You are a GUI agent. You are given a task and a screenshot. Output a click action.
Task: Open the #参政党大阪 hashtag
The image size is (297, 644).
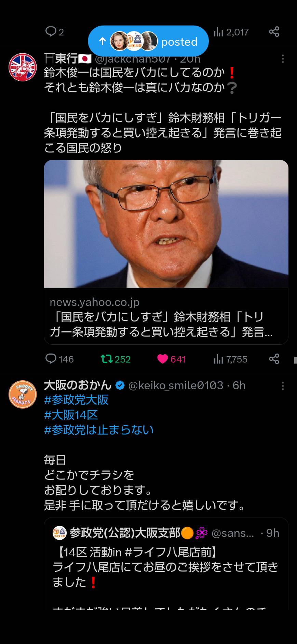[76, 400]
